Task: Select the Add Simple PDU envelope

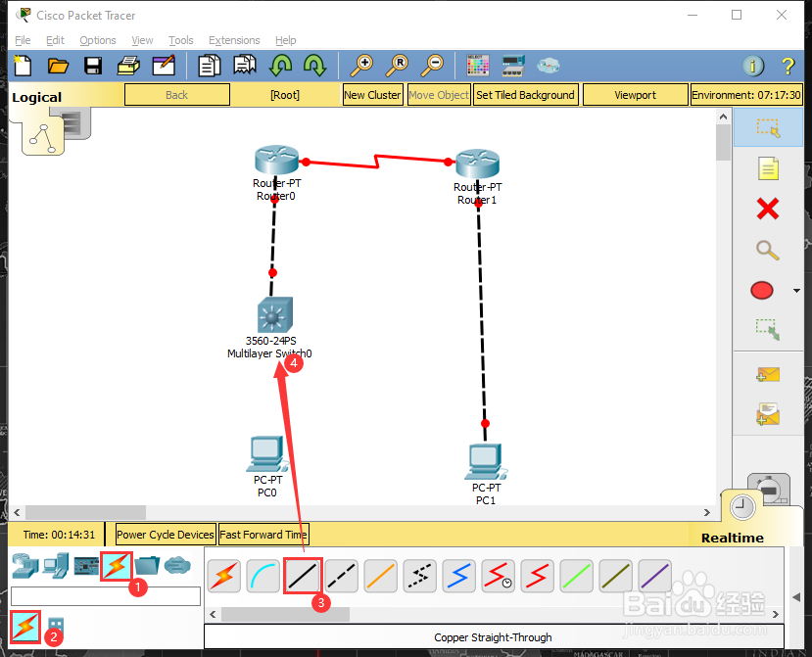Action: click(x=768, y=374)
